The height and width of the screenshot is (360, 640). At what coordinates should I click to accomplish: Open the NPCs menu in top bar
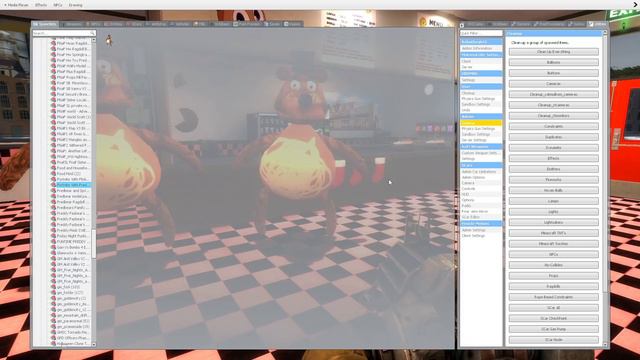point(58,5)
